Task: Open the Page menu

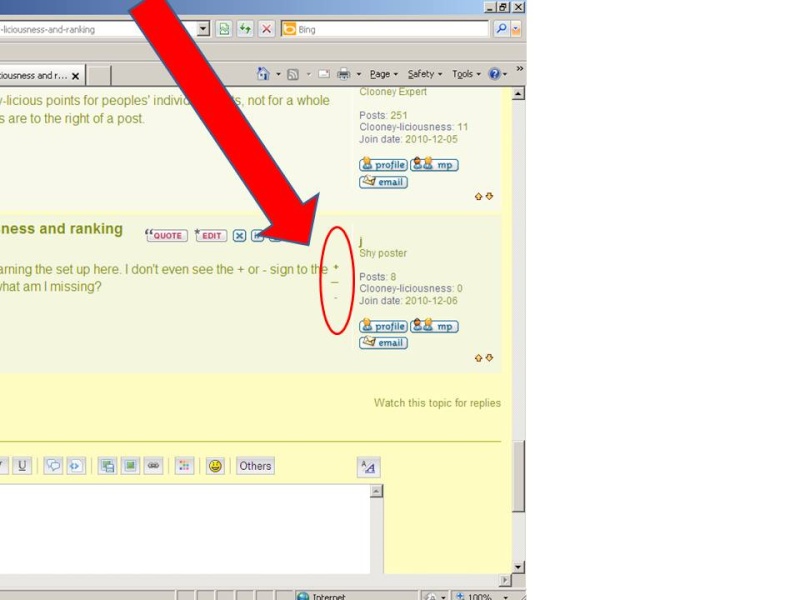Action: tap(382, 74)
